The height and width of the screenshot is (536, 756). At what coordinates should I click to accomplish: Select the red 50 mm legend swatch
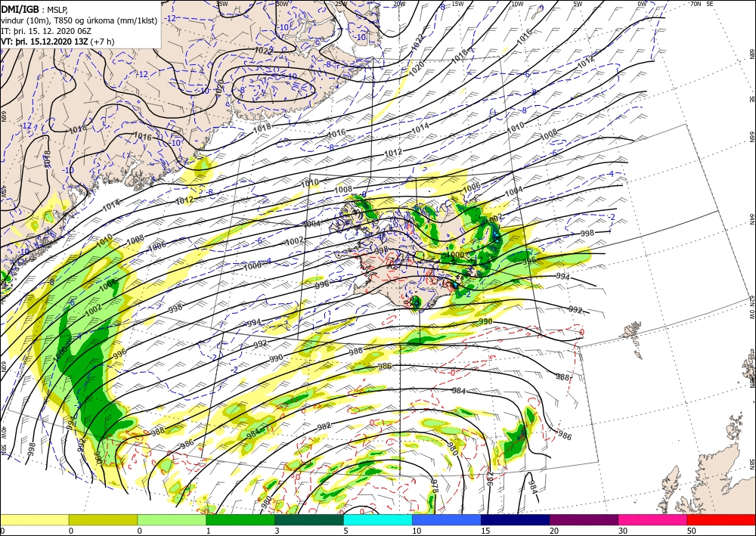(x=721, y=519)
